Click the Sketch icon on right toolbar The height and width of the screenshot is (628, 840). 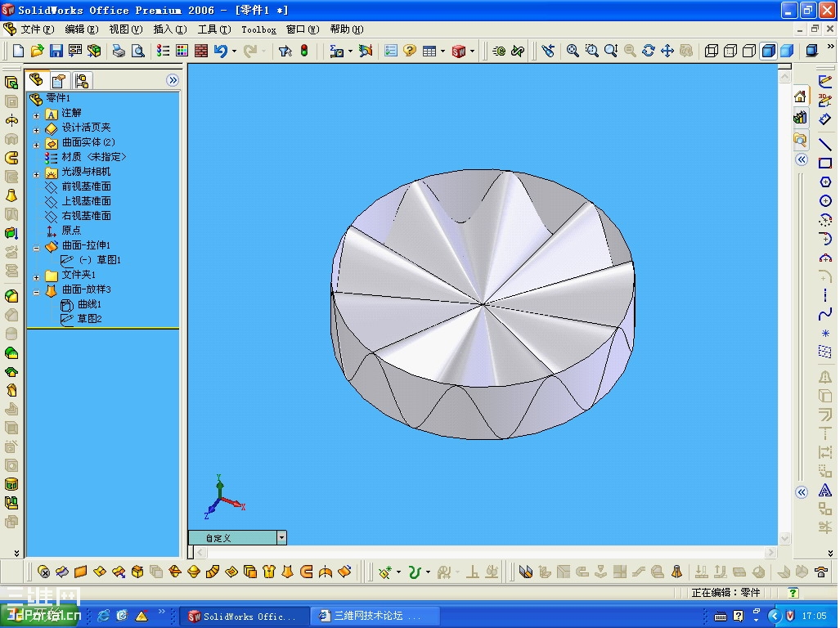click(x=825, y=82)
